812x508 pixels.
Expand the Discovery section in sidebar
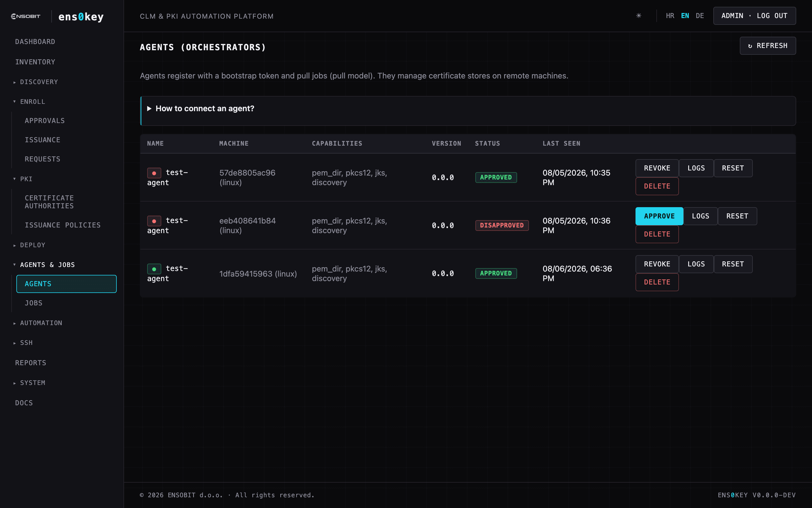(35, 82)
